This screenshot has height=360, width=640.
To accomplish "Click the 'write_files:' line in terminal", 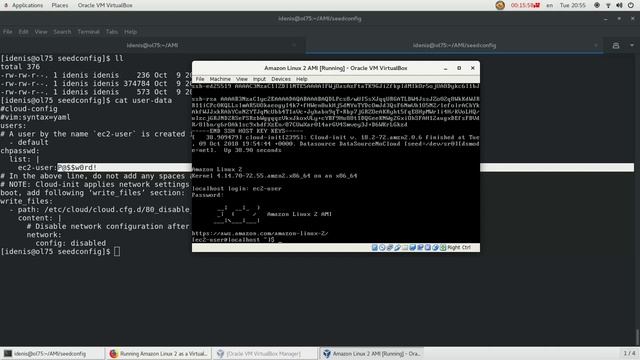I will point(27,201).
